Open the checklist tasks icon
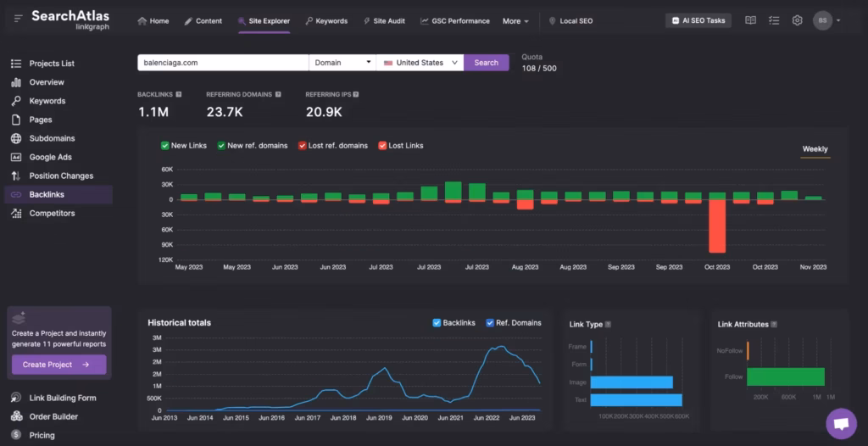Image resolution: width=868 pixels, height=446 pixels. (x=774, y=20)
